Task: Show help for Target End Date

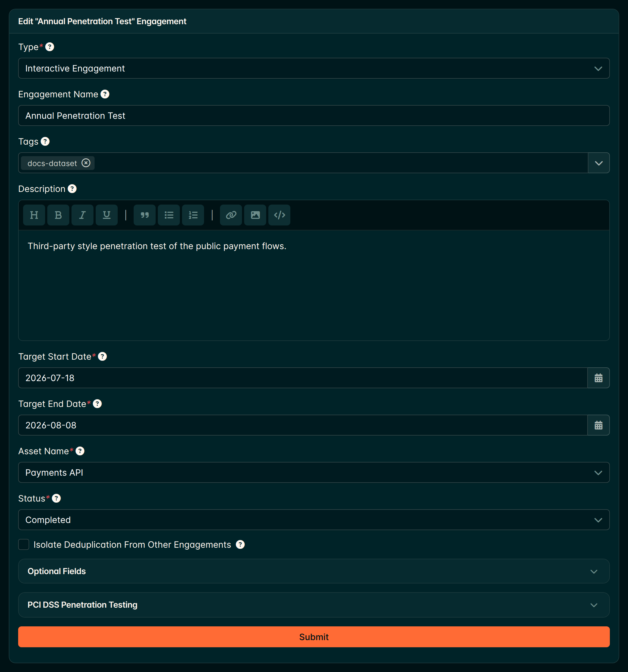Action: [97, 404]
